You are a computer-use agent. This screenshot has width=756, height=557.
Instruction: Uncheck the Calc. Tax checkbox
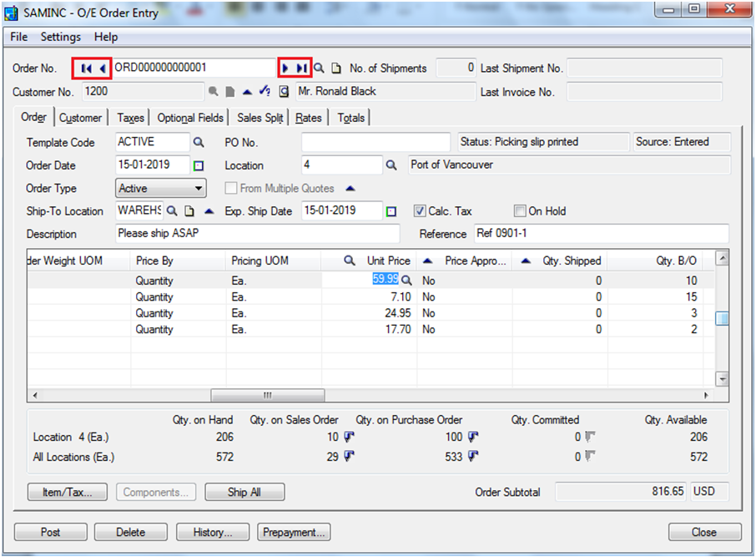pos(421,211)
